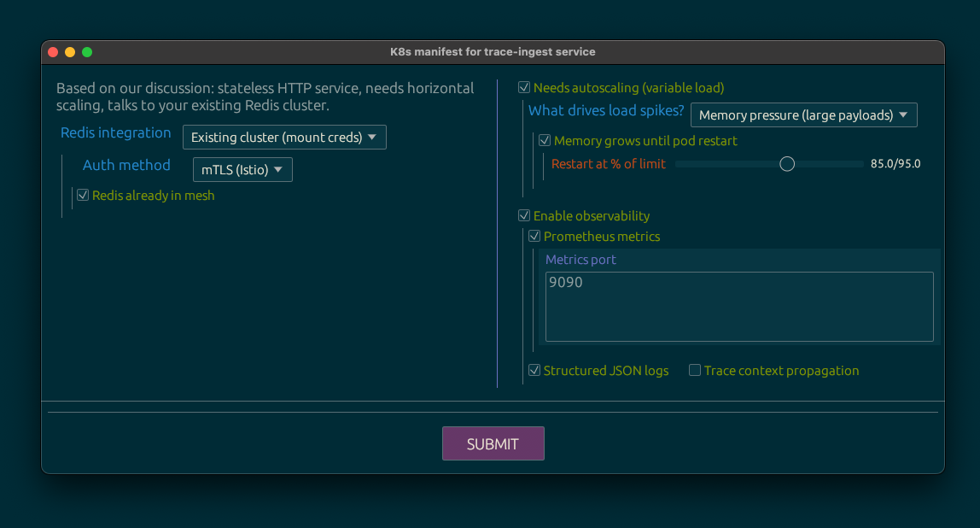Screen dimensions: 980x528
Task: Click the 'Redis integration' label
Action: (x=116, y=133)
